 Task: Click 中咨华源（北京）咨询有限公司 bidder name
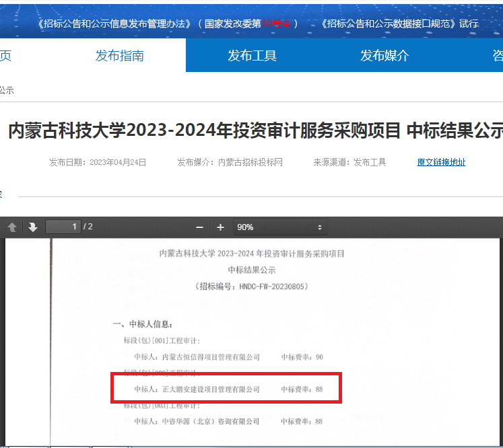pos(211,421)
